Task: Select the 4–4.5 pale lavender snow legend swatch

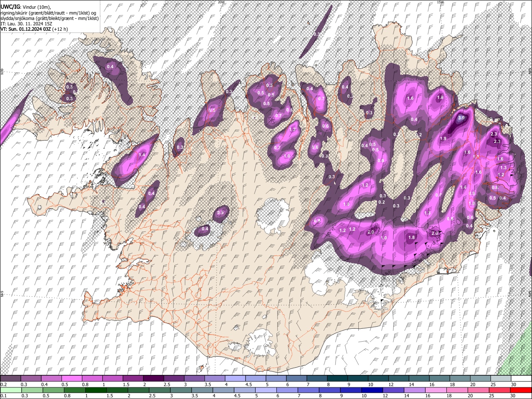Action: point(235,378)
